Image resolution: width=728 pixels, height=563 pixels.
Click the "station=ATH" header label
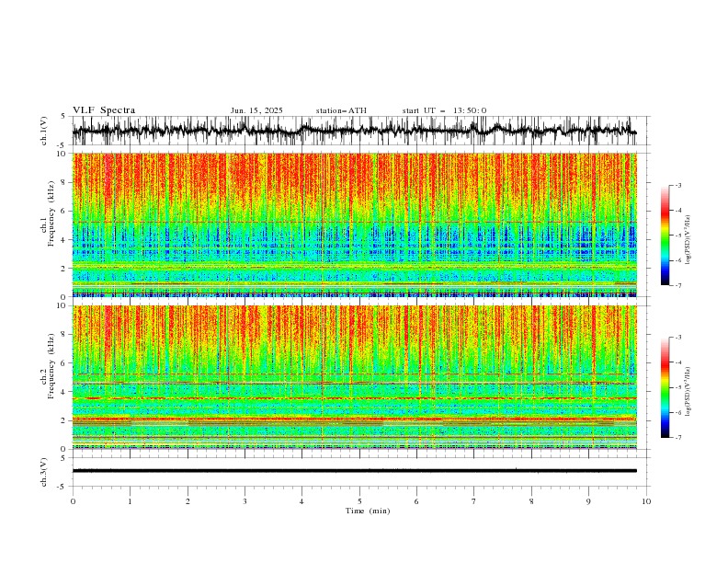(341, 110)
